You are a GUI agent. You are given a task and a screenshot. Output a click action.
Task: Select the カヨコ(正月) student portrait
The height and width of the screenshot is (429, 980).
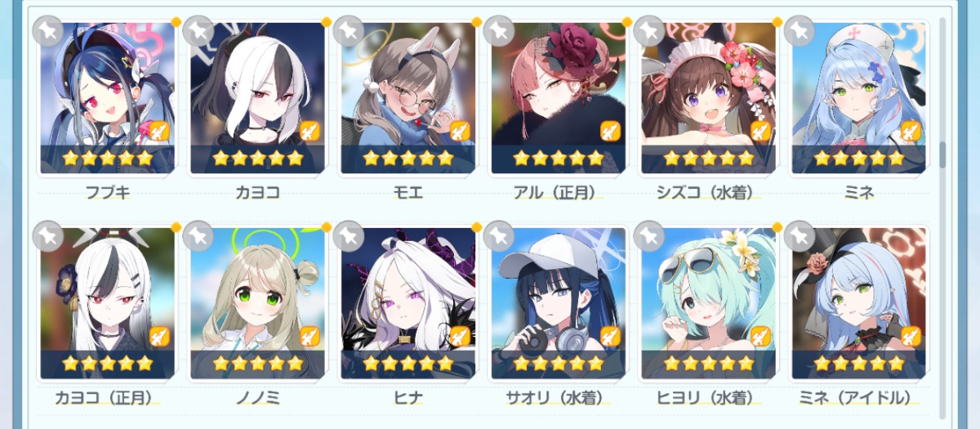click(108, 303)
